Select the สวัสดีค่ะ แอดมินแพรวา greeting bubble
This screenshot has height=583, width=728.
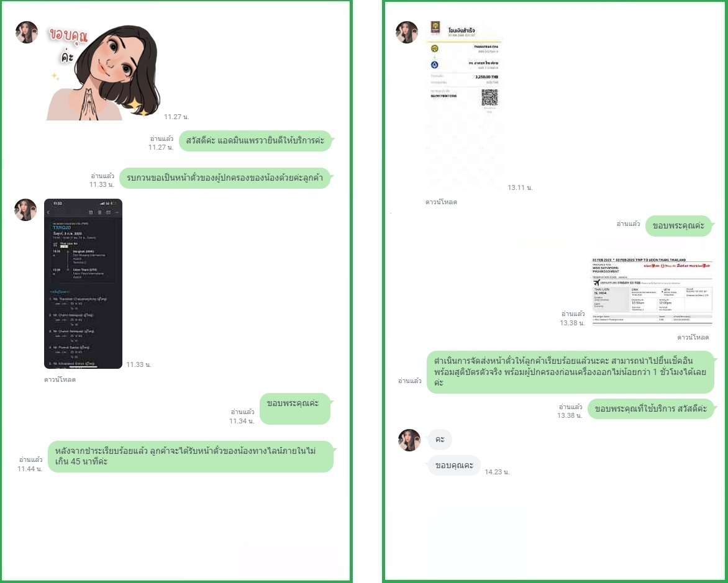[255, 141]
